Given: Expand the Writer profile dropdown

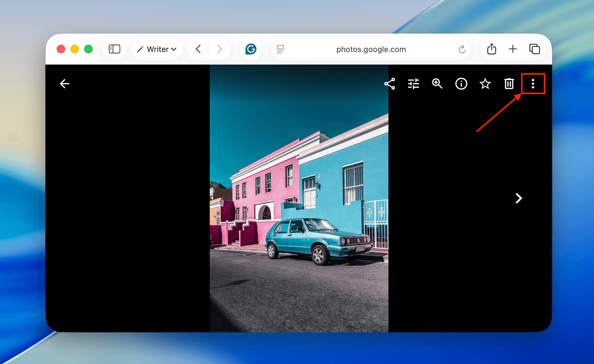Looking at the screenshot, I should [x=157, y=49].
